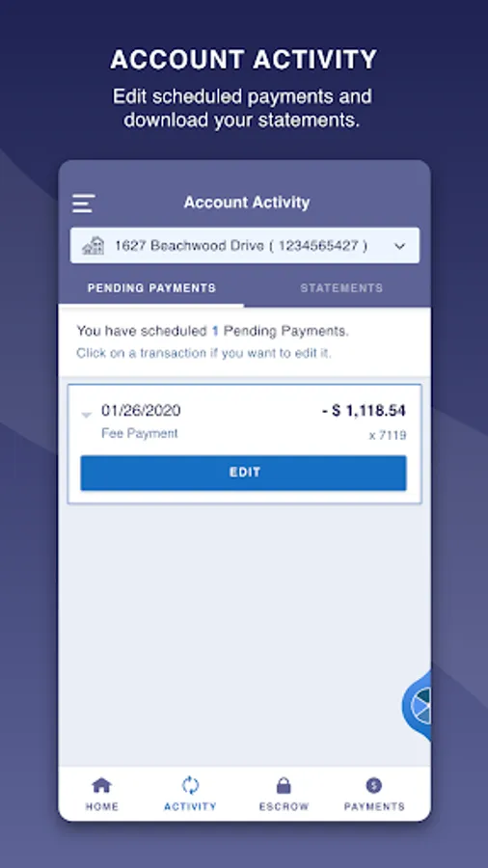The height and width of the screenshot is (868, 488).
Task: Tap the HOME label in bottom navigation
Action: (102, 806)
